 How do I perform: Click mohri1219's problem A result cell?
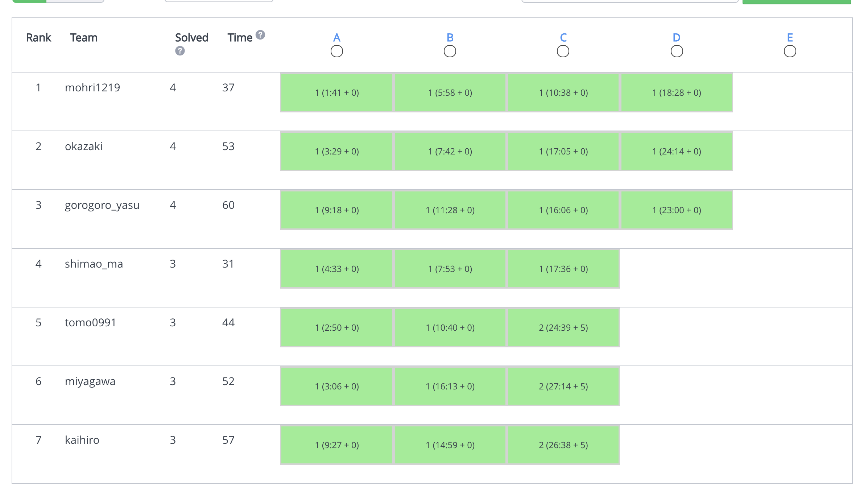(x=336, y=93)
